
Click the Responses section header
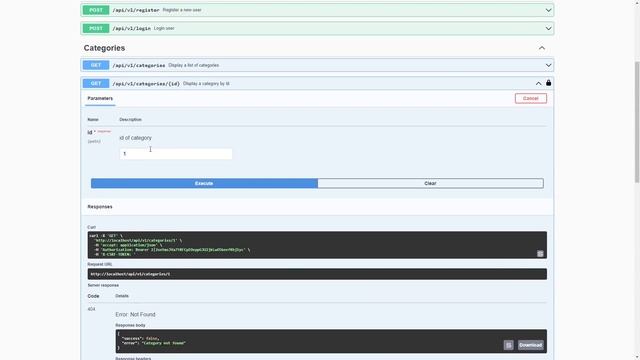(x=100, y=207)
